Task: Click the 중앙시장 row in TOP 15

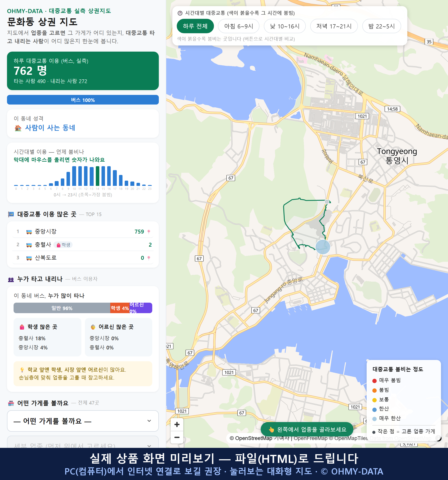Action: coord(83,231)
